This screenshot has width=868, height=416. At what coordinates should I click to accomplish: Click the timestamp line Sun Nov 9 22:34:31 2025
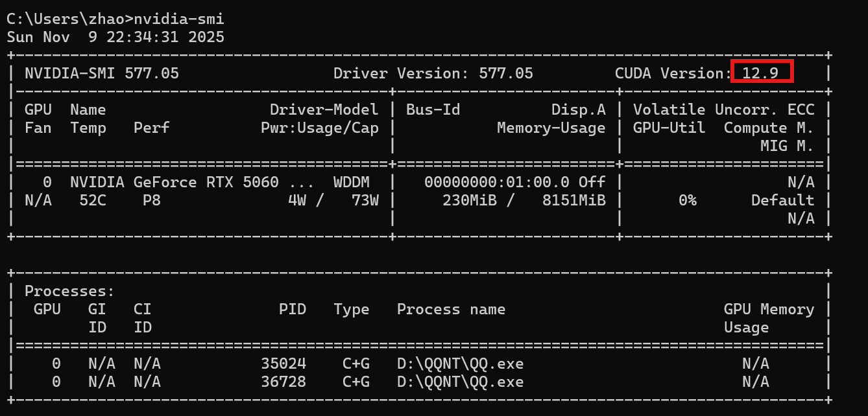point(115,37)
